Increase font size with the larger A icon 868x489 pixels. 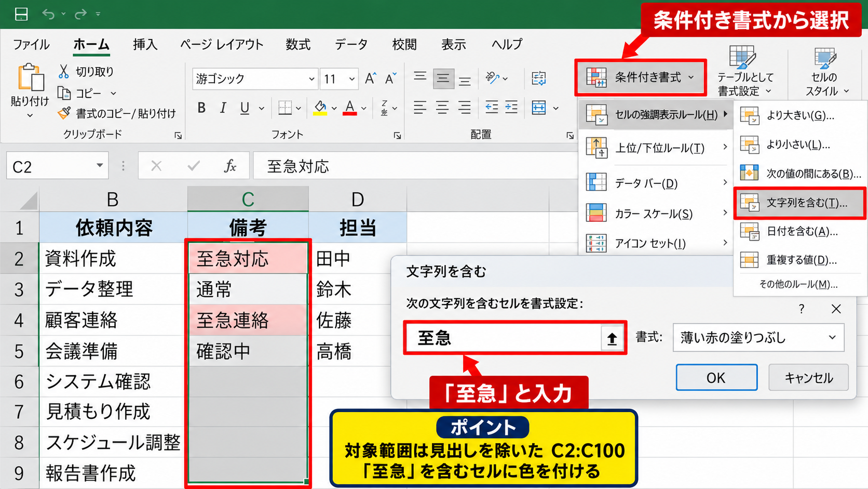pos(370,78)
